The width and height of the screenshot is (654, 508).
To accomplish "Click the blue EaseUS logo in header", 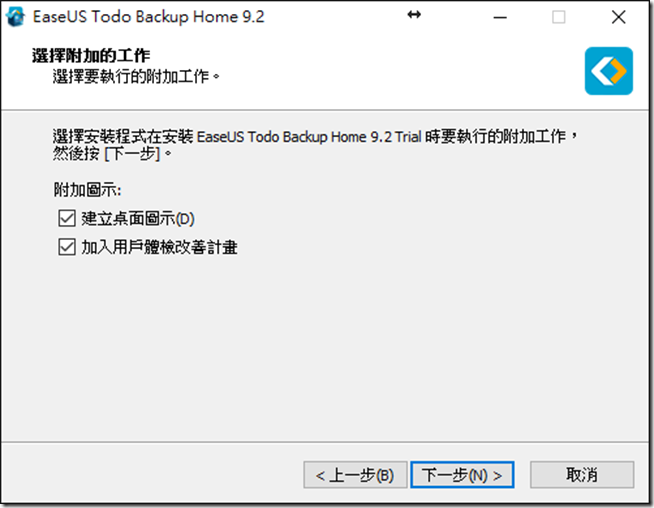I will 609,71.
